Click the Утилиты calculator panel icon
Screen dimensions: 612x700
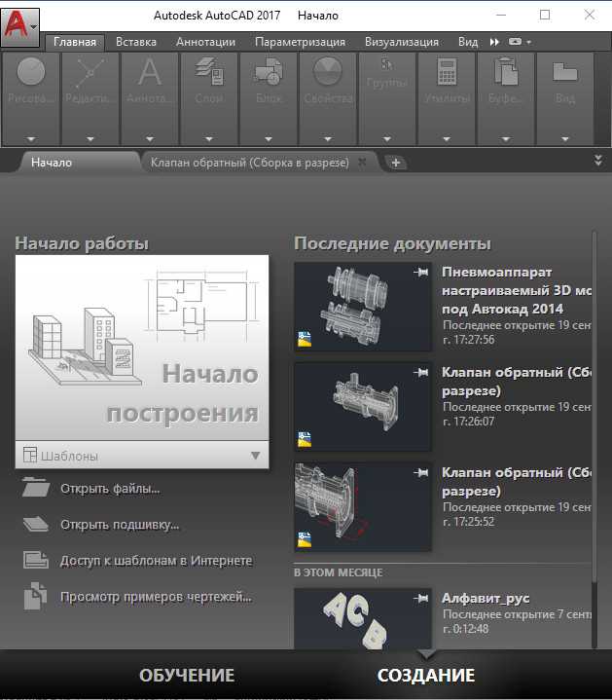tap(447, 71)
